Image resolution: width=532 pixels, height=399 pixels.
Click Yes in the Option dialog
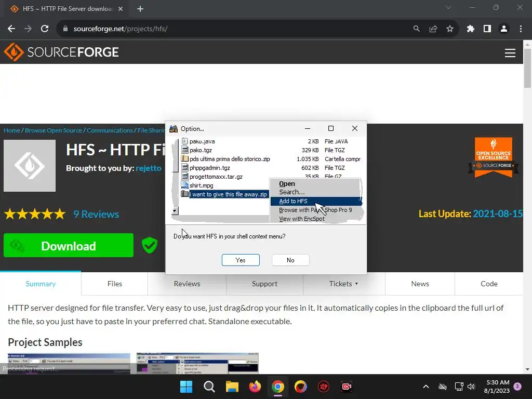pos(241,260)
